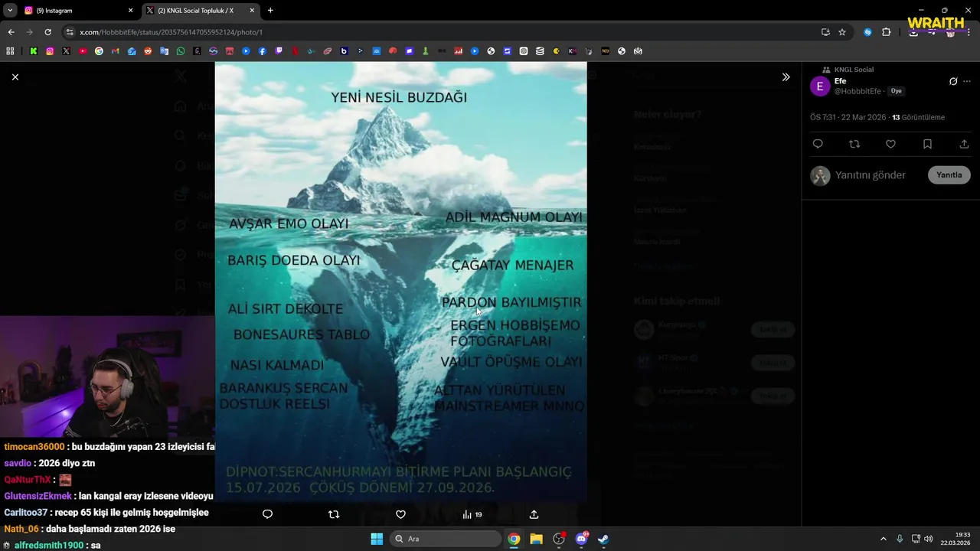Viewport: 980px width, 551px height.
Task: Go back with the browser back arrow
Action: coord(11,32)
